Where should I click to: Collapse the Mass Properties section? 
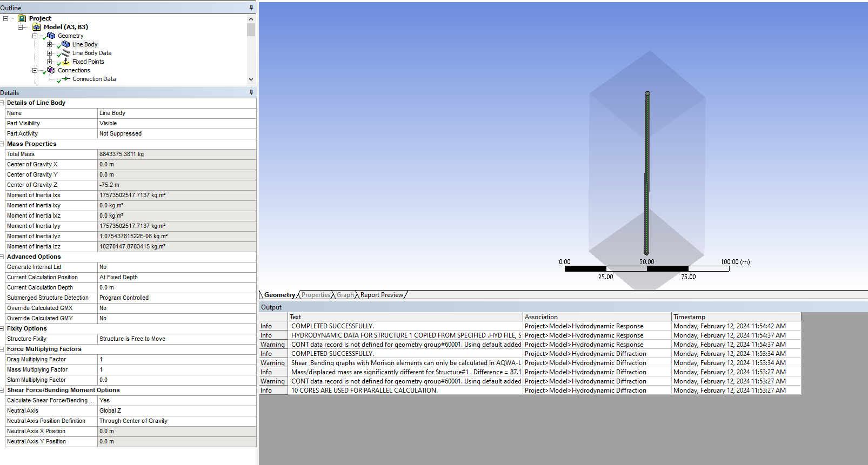2,144
